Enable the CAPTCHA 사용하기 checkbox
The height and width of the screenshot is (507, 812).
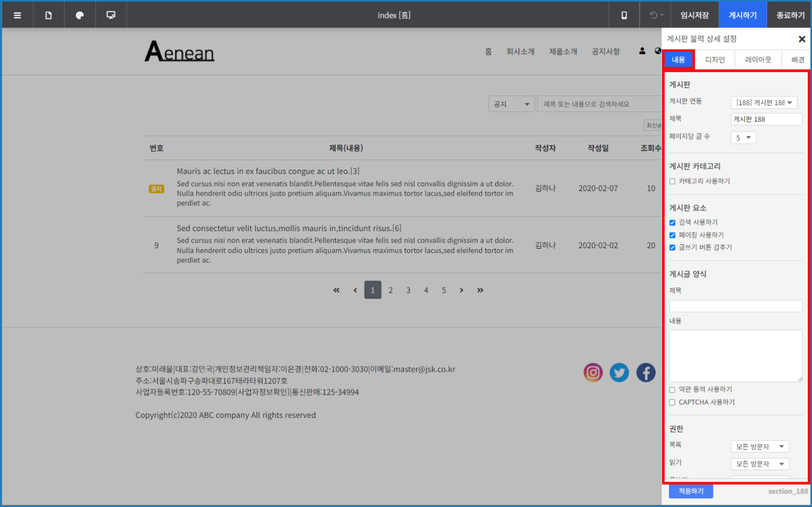pos(673,403)
